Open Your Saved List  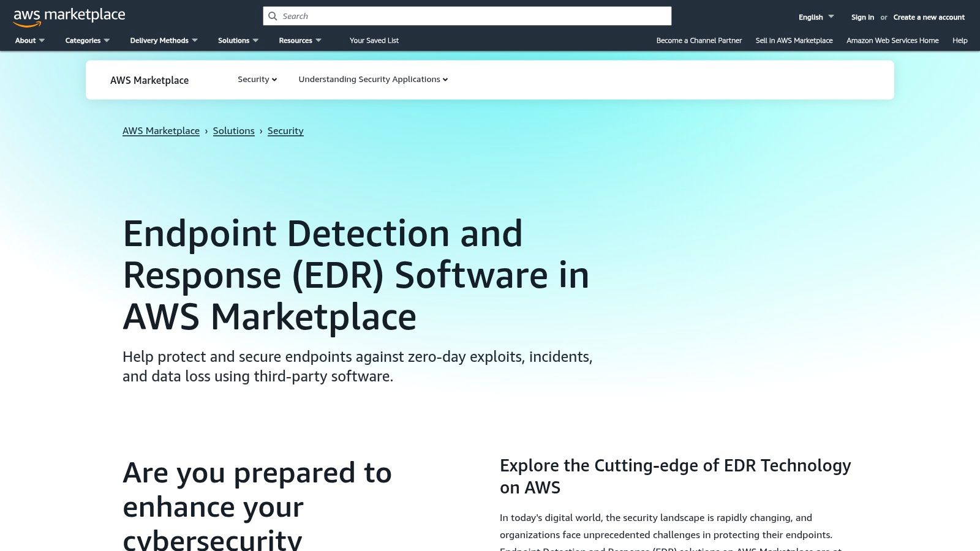374,40
